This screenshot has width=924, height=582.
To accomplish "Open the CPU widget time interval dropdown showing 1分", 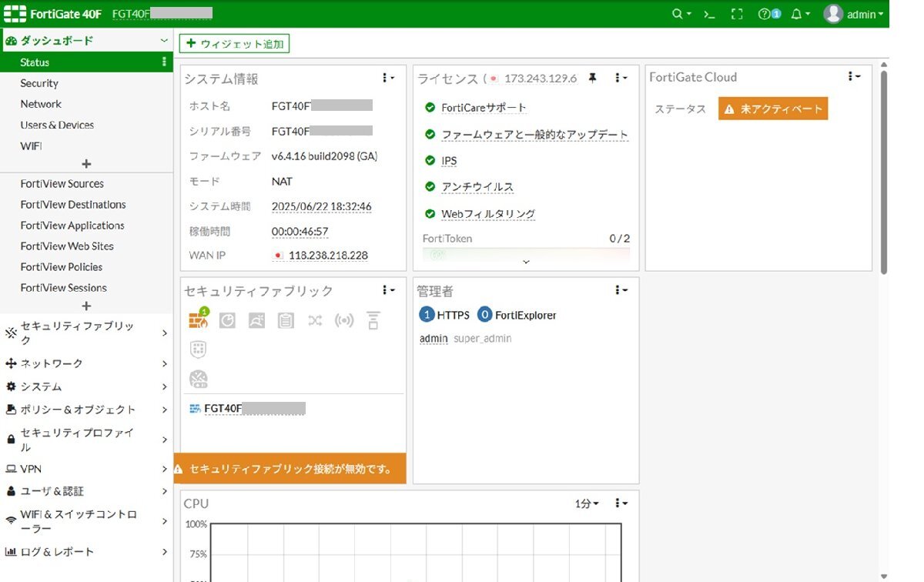I will coord(587,503).
